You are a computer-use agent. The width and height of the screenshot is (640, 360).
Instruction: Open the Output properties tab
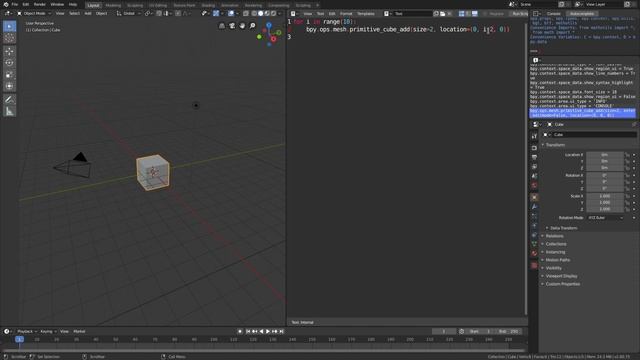click(x=534, y=157)
